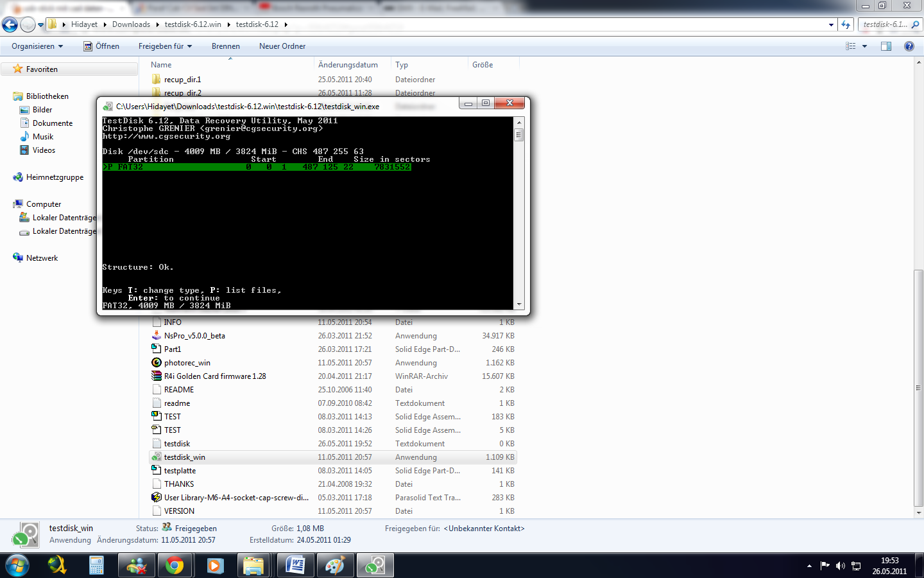Open the Organisieren dropdown menu

point(37,46)
